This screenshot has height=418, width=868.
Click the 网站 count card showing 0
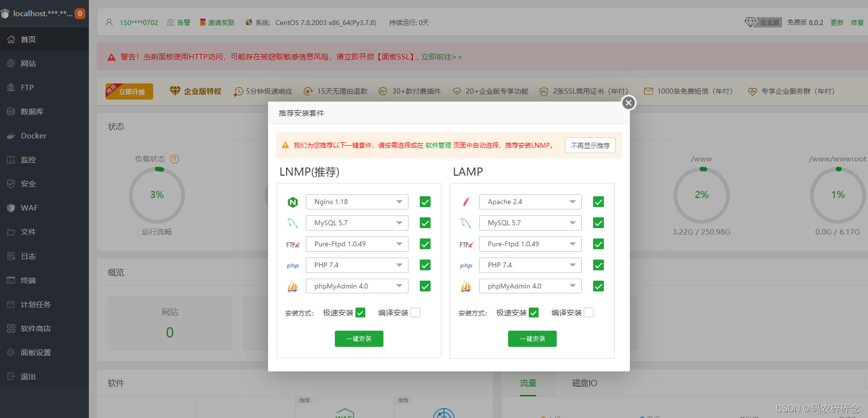point(170,323)
